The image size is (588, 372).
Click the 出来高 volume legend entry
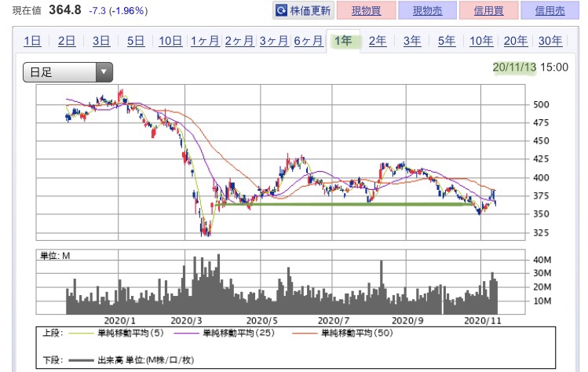coord(131,360)
